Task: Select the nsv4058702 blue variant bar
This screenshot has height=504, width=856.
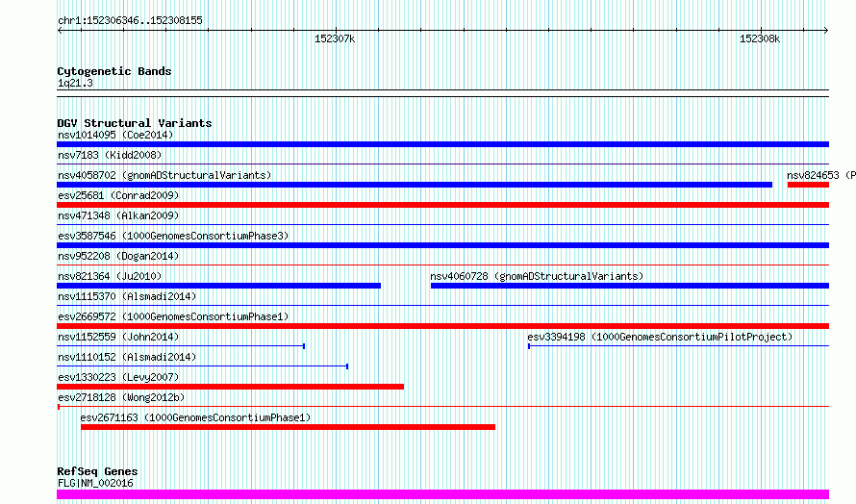Action: [x=415, y=185]
